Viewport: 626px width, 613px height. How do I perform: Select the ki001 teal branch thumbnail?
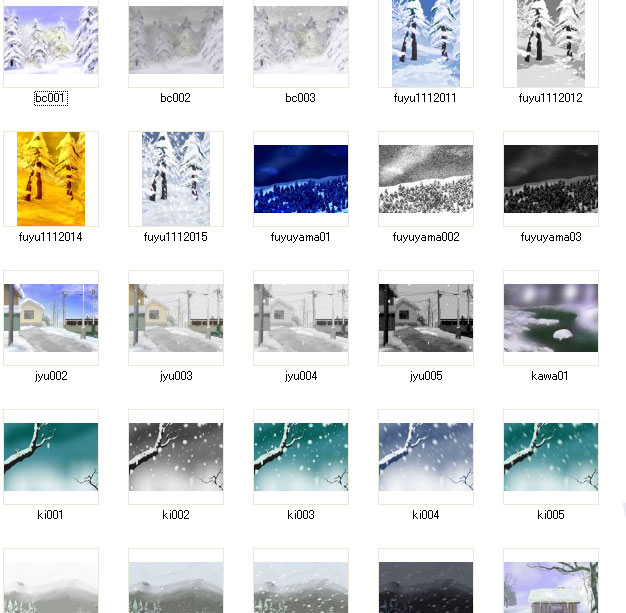coord(51,457)
